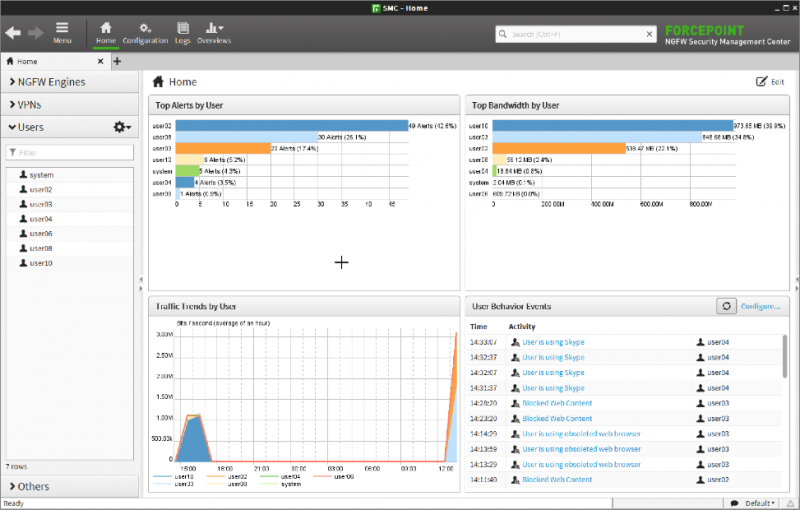Click user03 icon in the 14:28:20 row
This screenshot has width=800, height=510.
(x=701, y=403)
